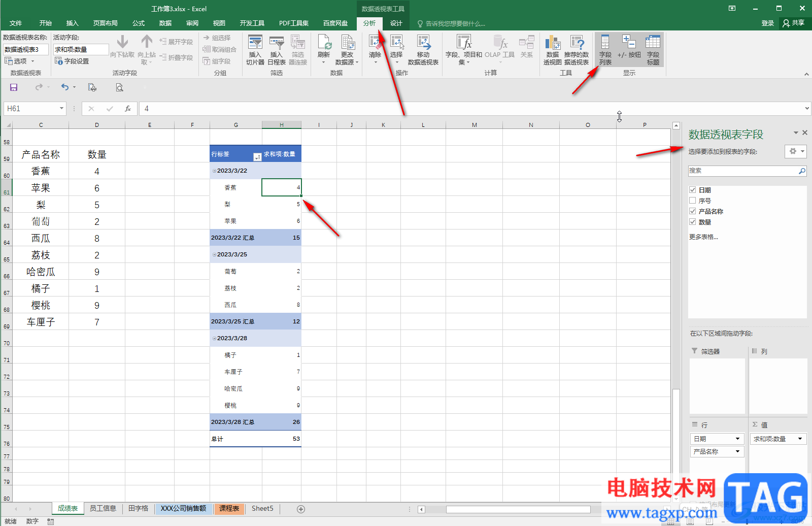Expand the formula bar

[807, 108]
